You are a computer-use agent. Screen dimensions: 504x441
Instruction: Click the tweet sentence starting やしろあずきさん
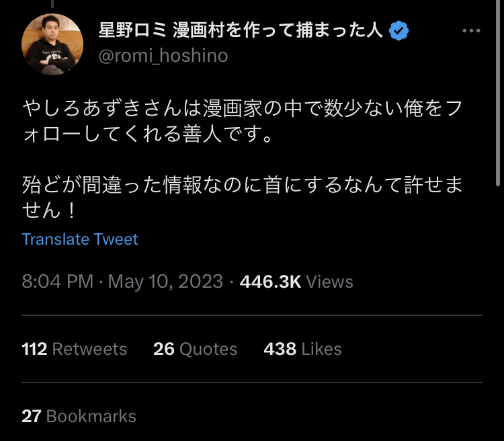(x=242, y=121)
